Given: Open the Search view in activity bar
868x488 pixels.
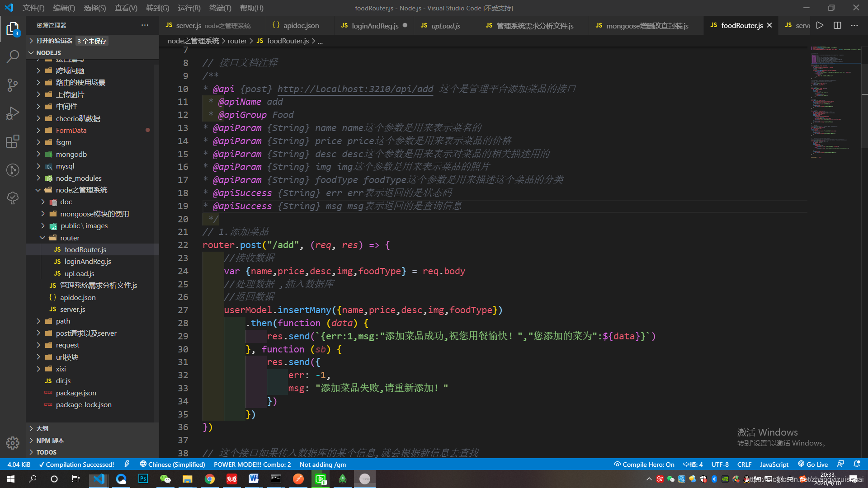Looking at the screenshot, I should (13, 56).
